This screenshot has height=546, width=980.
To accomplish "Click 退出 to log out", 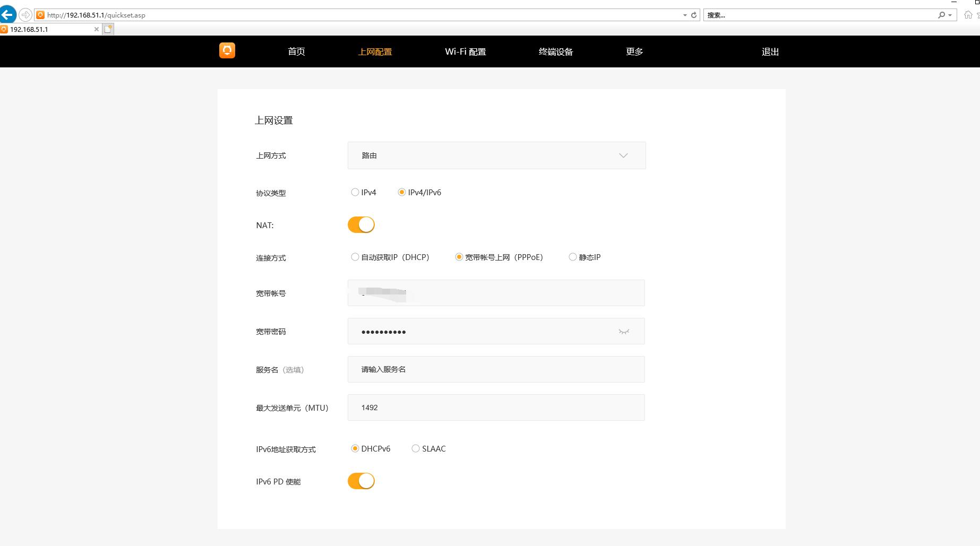I will 770,51.
